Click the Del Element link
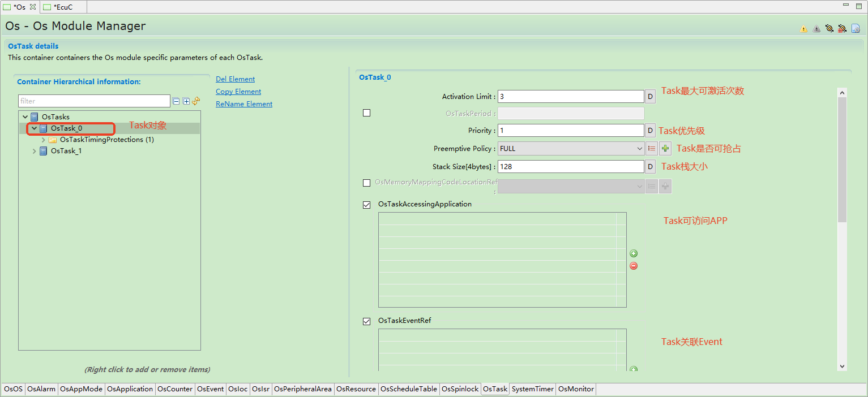The image size is (868, 397). click(235, 79)
